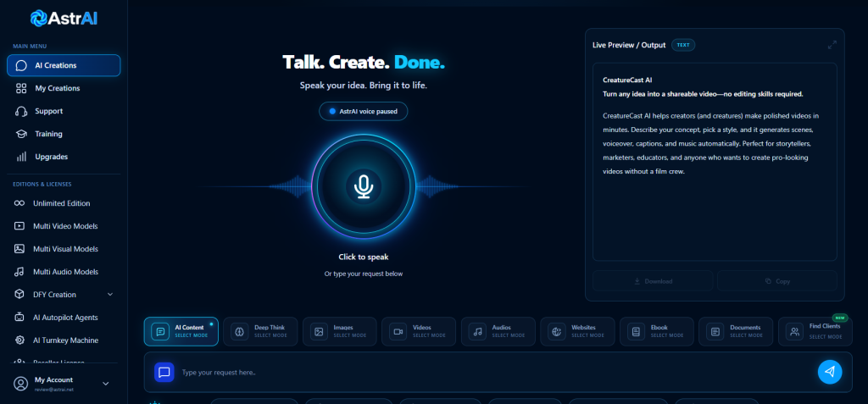
Task: Expand the DFY Creation submenu chevron
Action: tap(109, 295)
